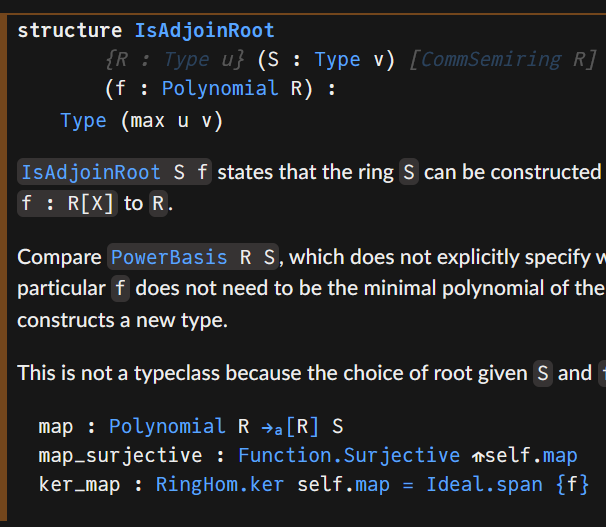The height and width of the screenshot is (527, 606).
Task: Open the CommSemiring link in signature
Action: 491,59
